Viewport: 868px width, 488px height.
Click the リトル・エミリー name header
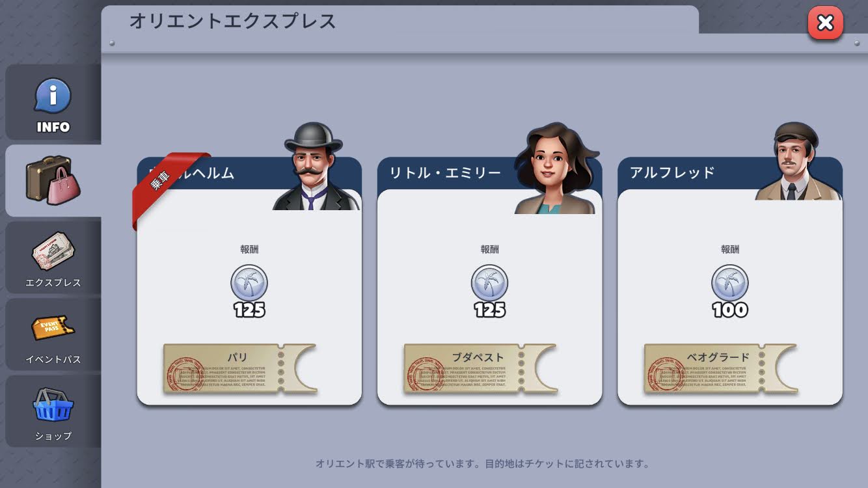point(445,172)
